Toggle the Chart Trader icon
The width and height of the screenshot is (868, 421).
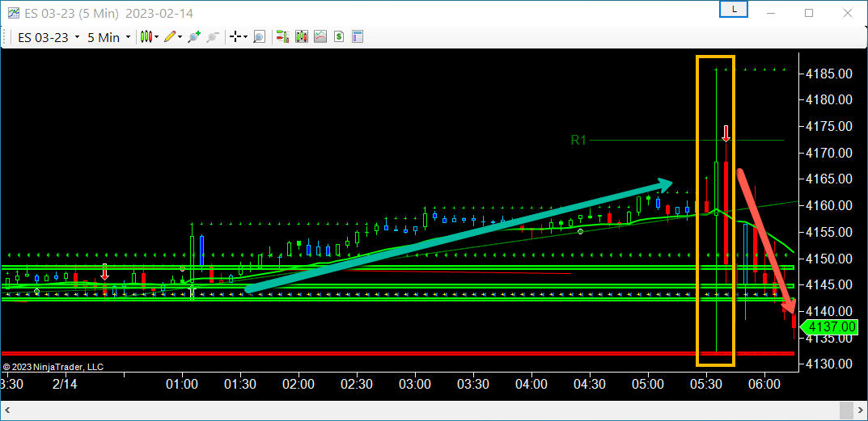[x=283, y=37]
